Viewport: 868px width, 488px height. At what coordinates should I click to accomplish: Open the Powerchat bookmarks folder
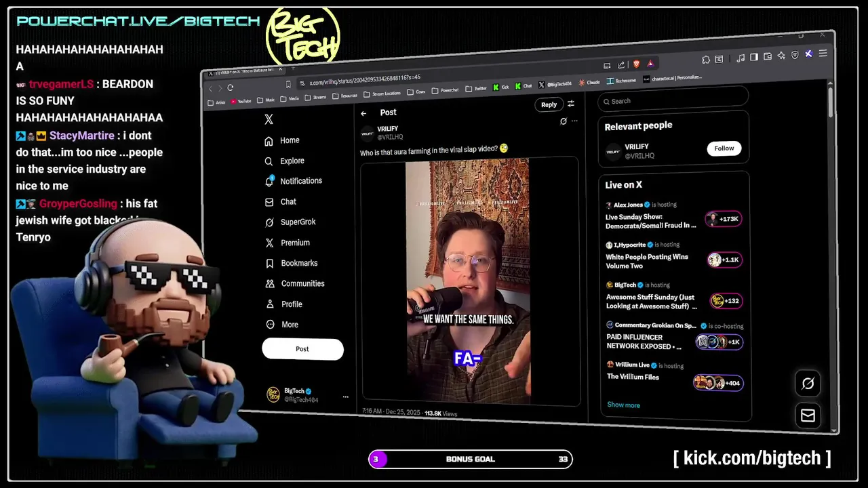pos(445,90)
